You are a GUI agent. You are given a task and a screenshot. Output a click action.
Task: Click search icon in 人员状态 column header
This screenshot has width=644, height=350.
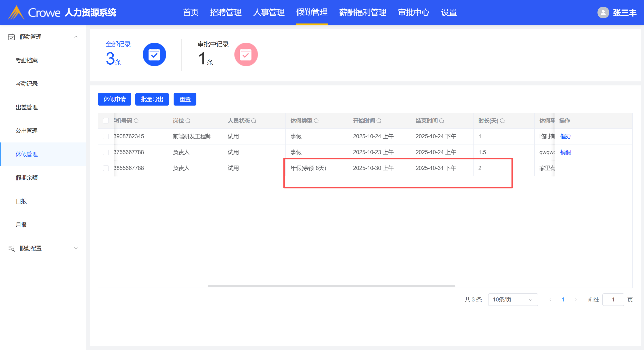[x=253, y=121]
